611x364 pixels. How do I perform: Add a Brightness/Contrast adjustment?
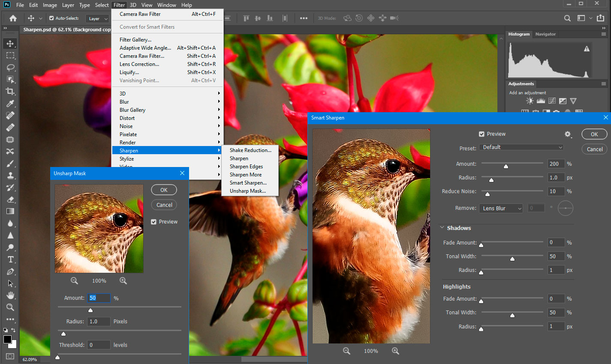coord(529,100)
